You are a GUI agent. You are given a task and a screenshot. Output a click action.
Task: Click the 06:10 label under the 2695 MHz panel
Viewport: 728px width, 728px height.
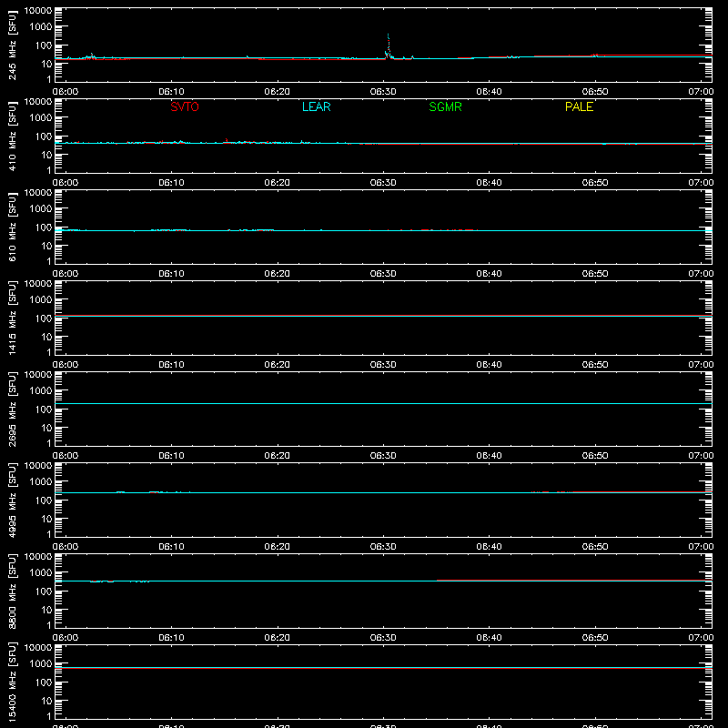[x=171, y=456]
